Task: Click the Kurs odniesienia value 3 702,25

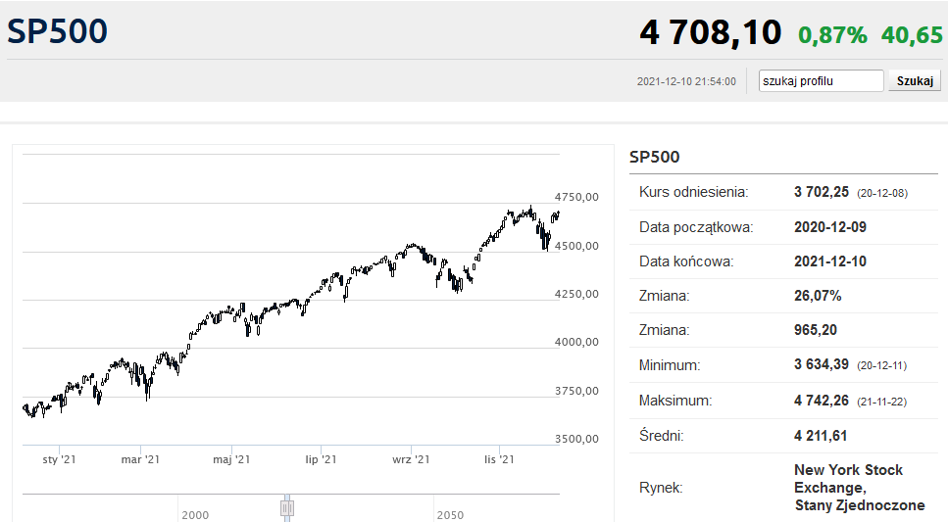Action: tap(821, 192)
